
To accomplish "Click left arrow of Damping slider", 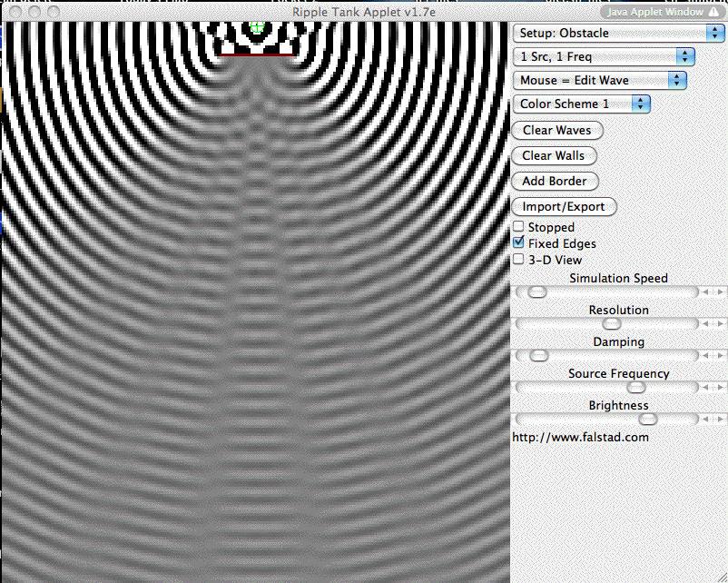I will [x=705, y=356].
